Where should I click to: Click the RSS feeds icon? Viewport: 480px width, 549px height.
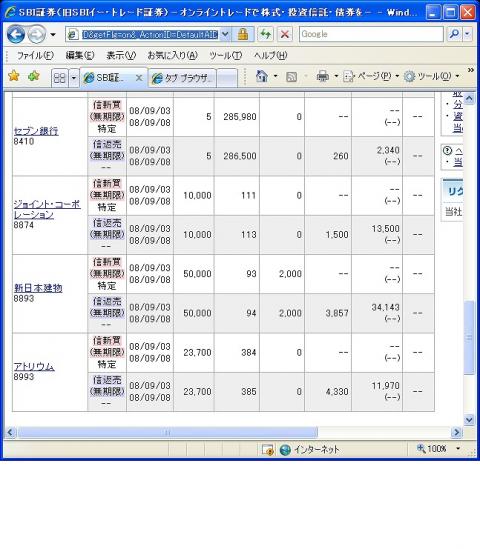(291, 77)
